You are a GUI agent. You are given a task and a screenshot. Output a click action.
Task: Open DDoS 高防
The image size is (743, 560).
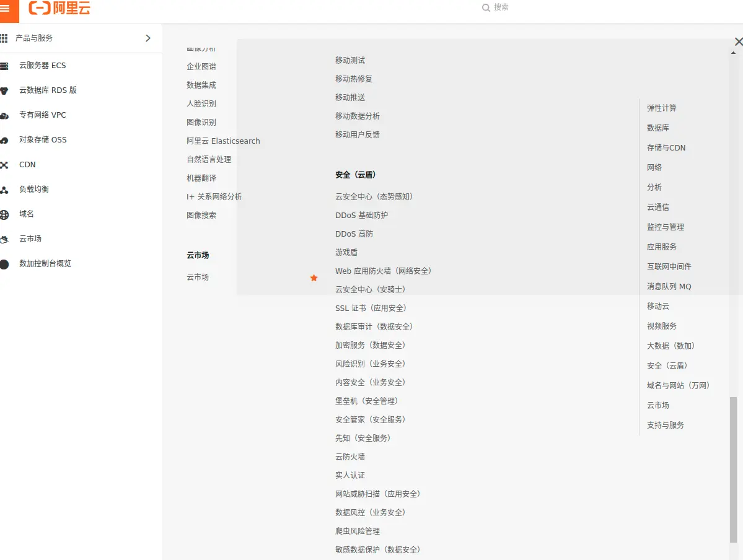pos(354,234)
